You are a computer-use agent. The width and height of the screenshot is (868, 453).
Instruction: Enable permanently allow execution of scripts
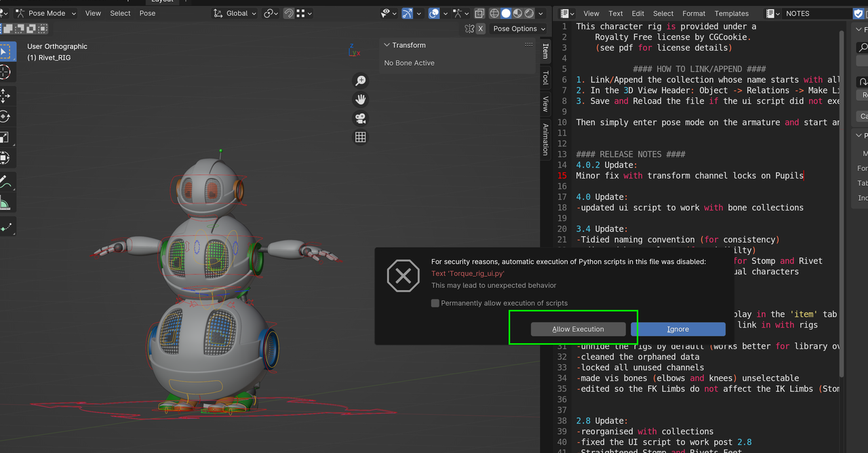pos(435,303)
